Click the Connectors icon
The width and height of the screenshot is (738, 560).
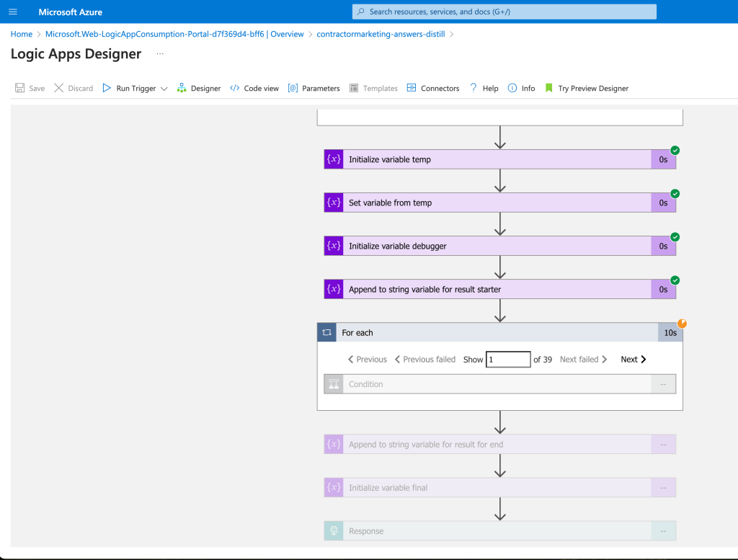click(x=412, y=88)
